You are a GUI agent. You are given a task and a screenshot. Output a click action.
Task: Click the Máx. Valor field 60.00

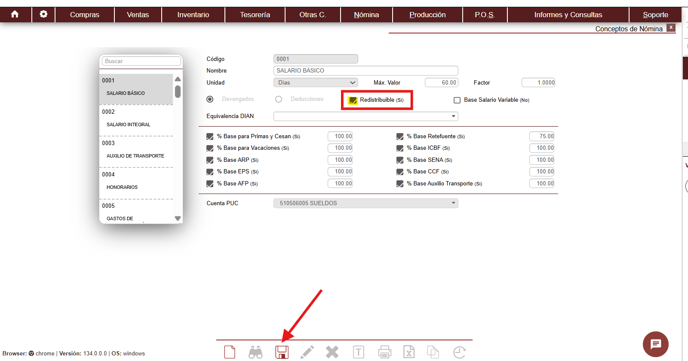tap(441, 82)
